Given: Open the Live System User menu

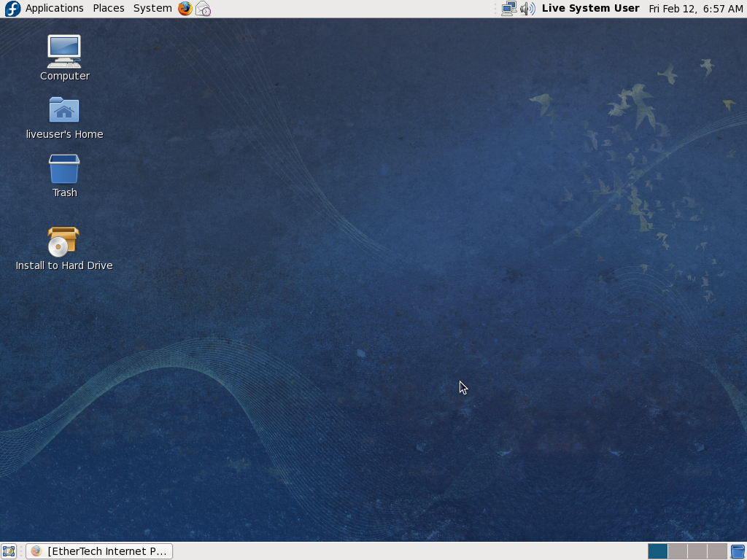Looking at the screenshot, I should (590, 8).
